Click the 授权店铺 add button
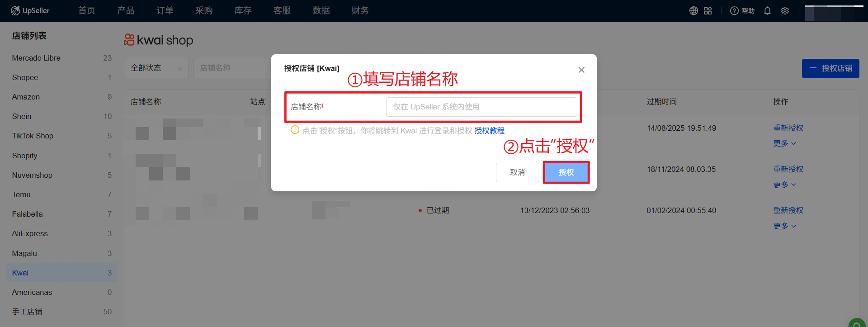868x327 pixels. pos(830,68)
